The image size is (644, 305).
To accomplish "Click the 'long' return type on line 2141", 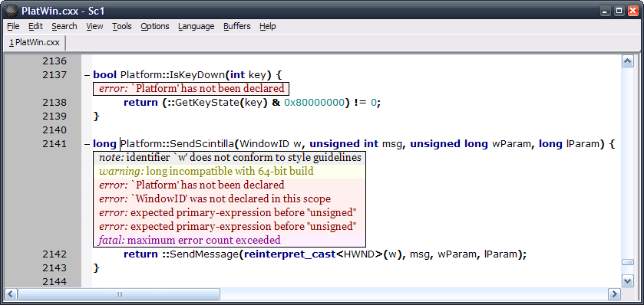I will (x=104, y=144).
